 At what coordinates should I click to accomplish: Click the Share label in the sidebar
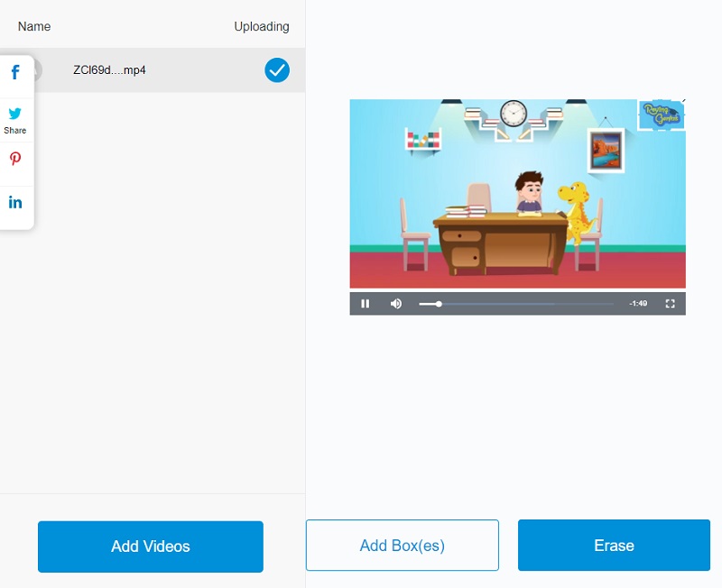tap(15, 129)
